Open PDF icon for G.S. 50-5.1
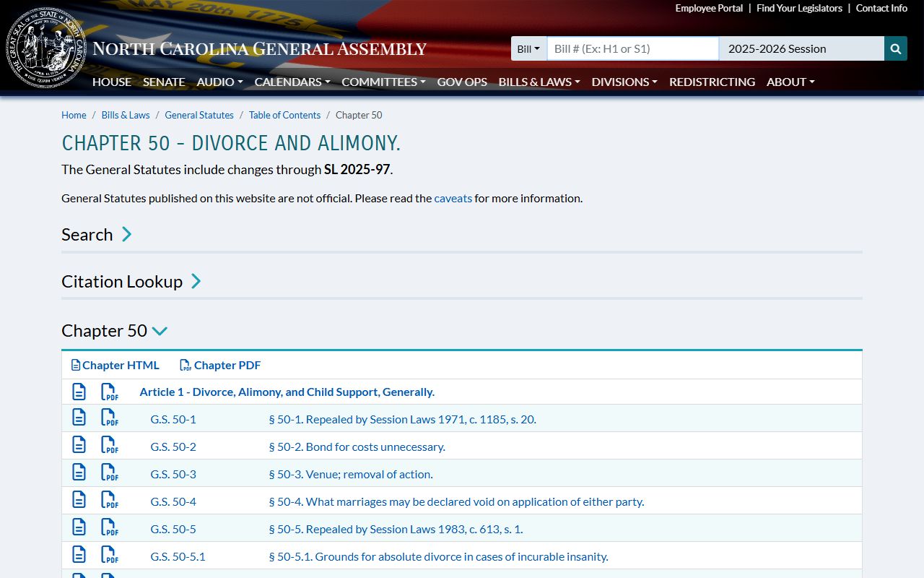Screen dimensions: 924x578 tap(109, 555)
